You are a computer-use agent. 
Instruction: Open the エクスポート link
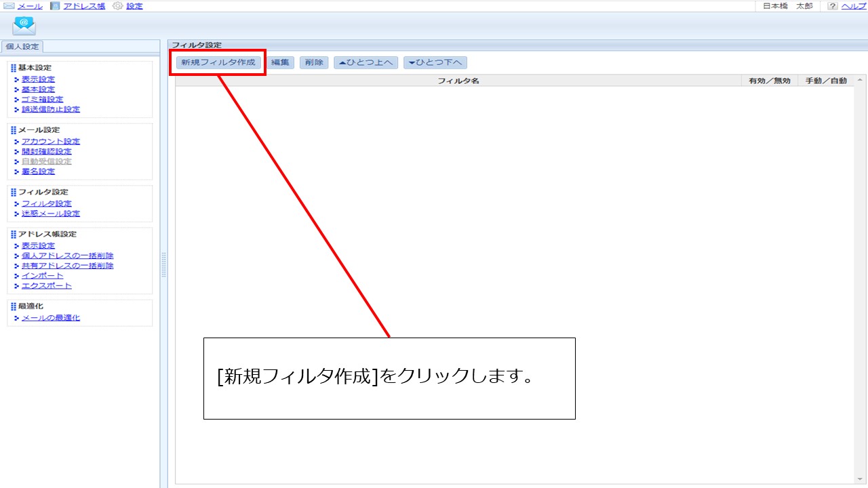(46, 286)
